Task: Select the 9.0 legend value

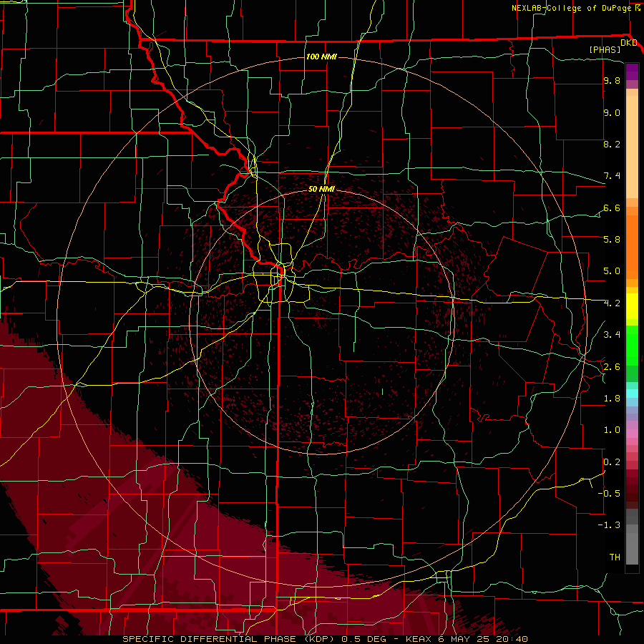Action: (x=612, y=113)
